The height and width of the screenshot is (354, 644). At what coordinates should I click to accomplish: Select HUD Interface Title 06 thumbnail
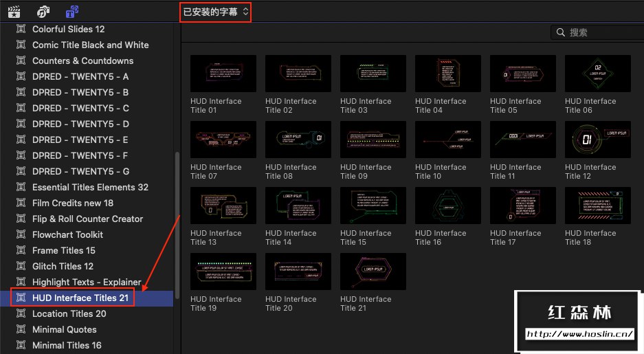[x=598, y=74]
